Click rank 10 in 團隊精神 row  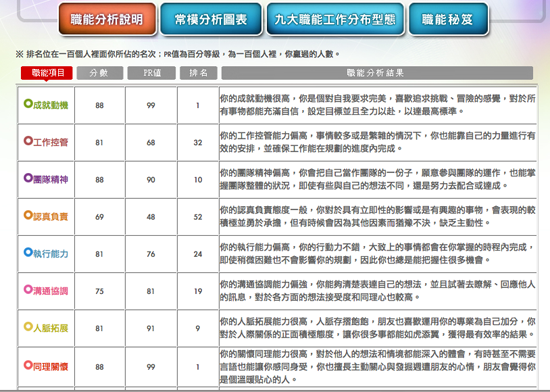198,180
